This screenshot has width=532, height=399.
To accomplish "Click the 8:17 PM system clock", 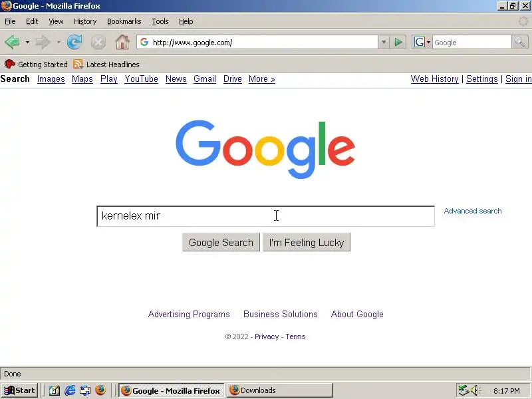I will (x=507, y=391).
